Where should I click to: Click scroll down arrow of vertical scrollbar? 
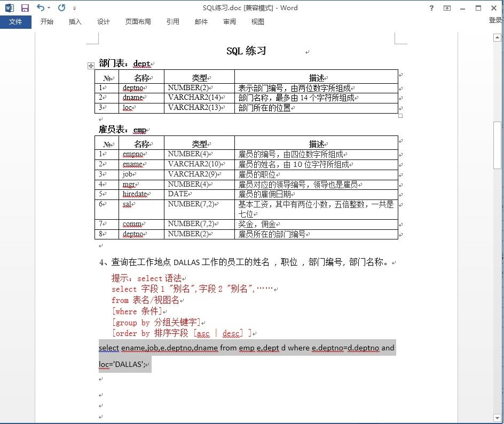click(497, 418)
